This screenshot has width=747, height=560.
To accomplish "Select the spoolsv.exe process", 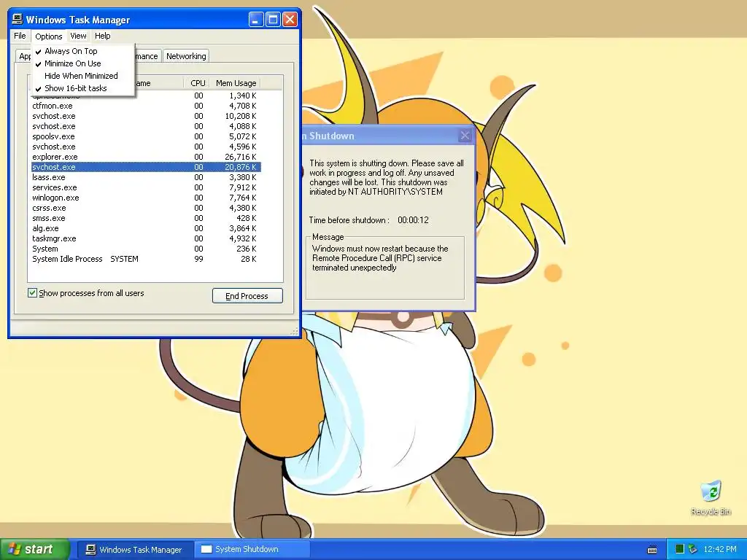I will click(x=146, y=136).
